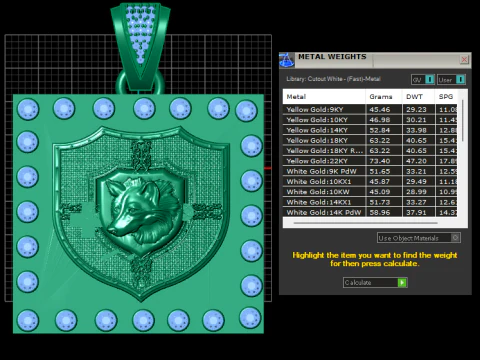Image resolution: width=480 pixels, height=360 pixels.
Task: Select the White Gold:14K PdW row
Action: (x=370, y=212)
